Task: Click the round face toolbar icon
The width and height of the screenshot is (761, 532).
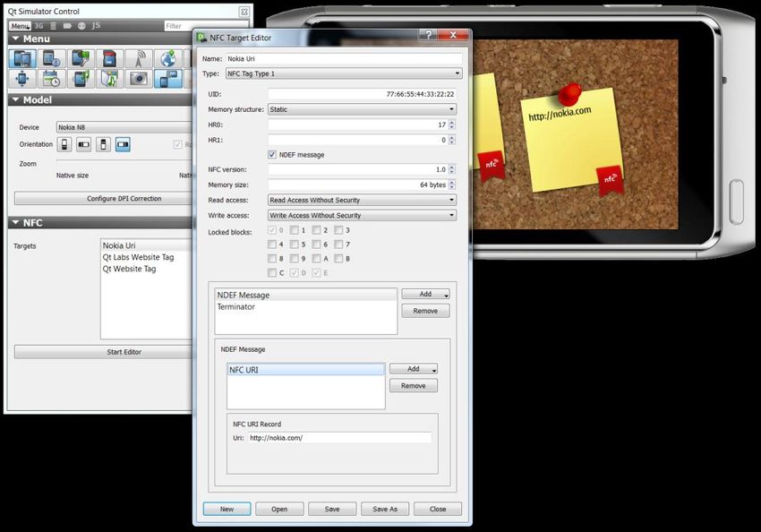Action: click(81, 26)
